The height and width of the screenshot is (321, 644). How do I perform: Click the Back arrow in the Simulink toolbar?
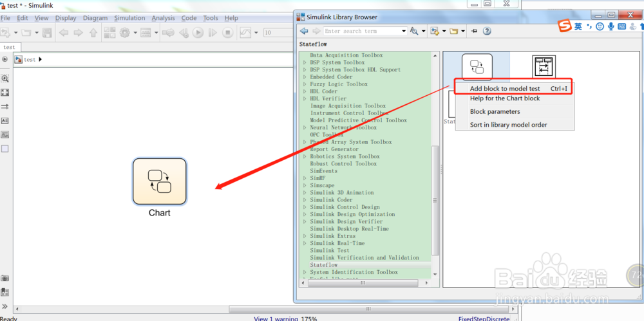click(64, 32)
